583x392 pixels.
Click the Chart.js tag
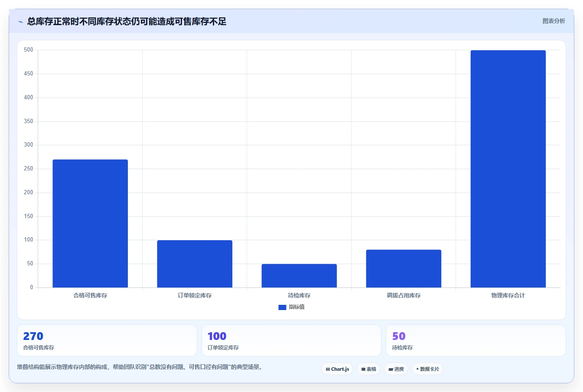point(337,369)
